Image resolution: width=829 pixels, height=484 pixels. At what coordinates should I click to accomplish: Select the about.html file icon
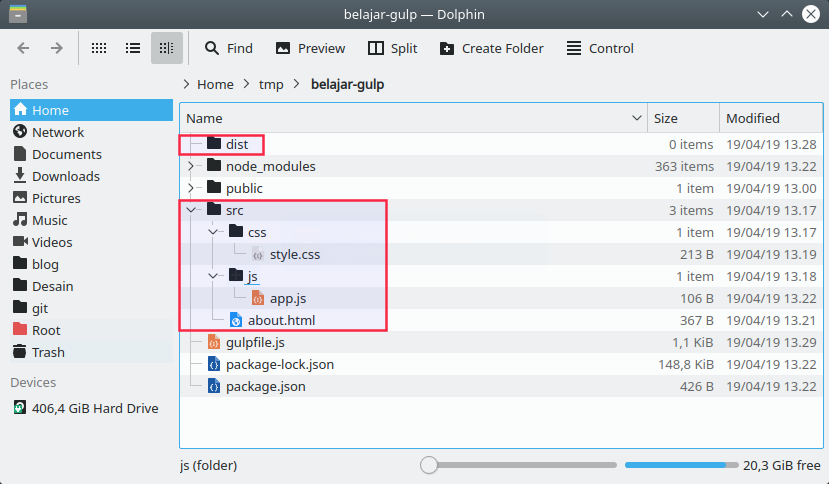[x=235, y=320]
